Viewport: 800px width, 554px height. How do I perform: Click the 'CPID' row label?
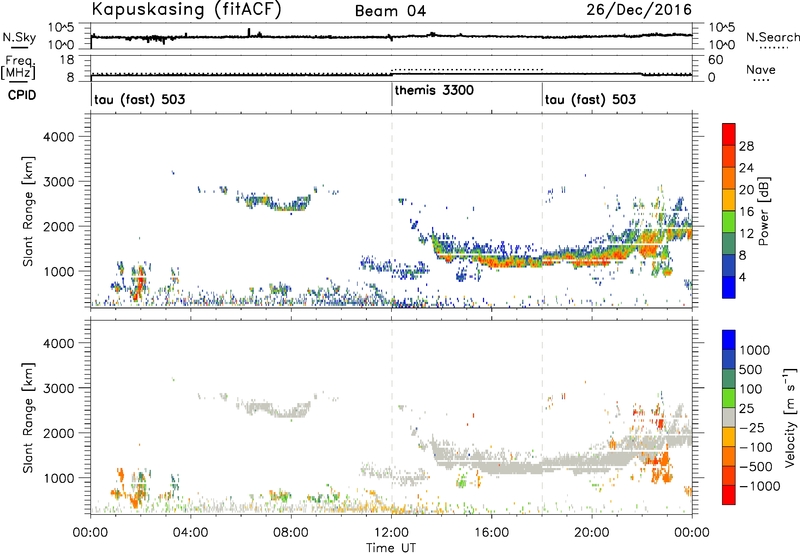pyautogui.click(x=22, y=95)
